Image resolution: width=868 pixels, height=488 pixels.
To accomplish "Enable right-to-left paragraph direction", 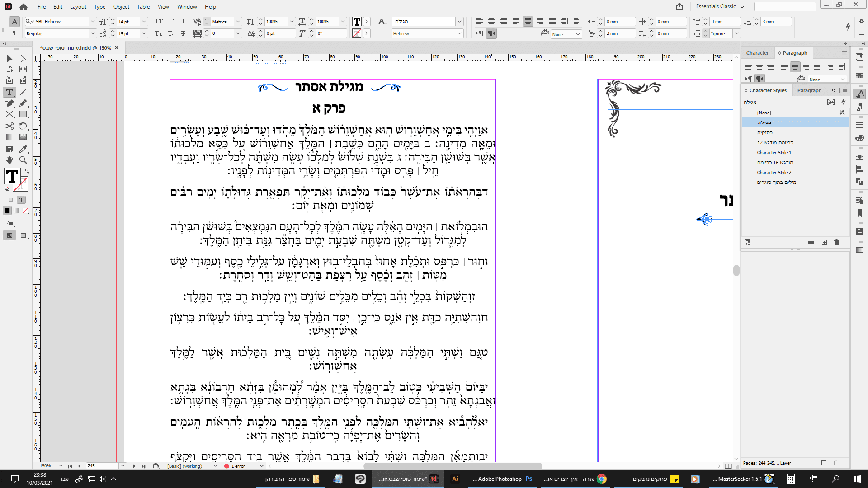I will click(x=491, y=33).
